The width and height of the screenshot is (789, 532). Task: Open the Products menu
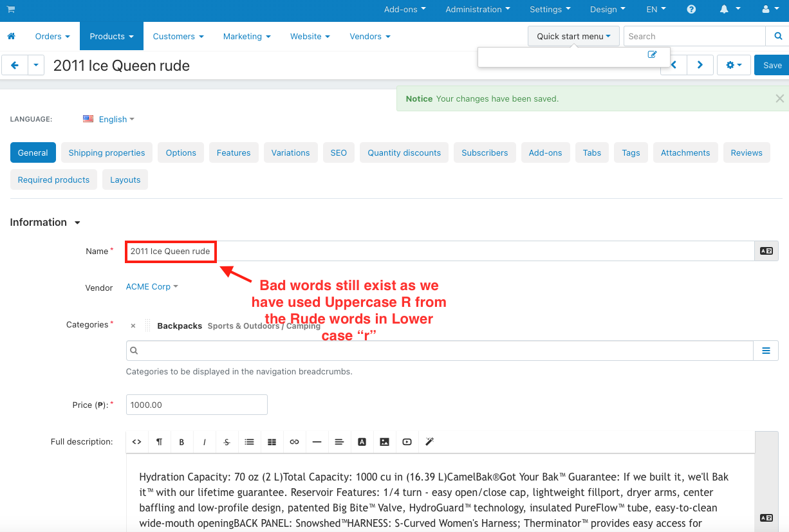(x=111, y=37)
